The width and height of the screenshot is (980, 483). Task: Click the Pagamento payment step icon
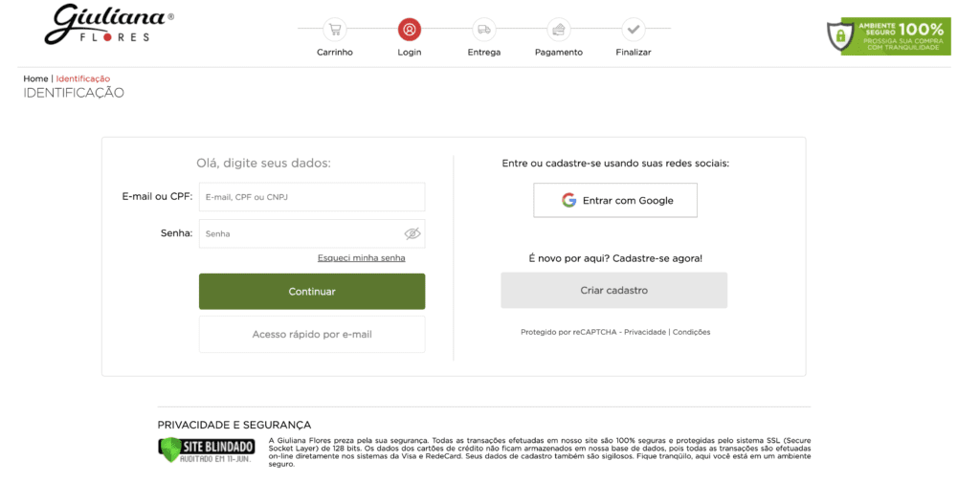pyautogui.click(x=558, y=30)
